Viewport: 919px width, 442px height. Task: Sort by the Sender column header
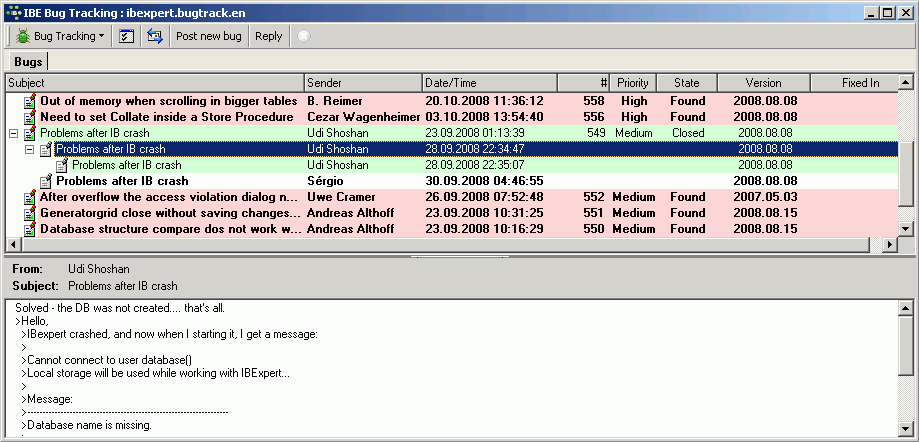coord(363,83)
